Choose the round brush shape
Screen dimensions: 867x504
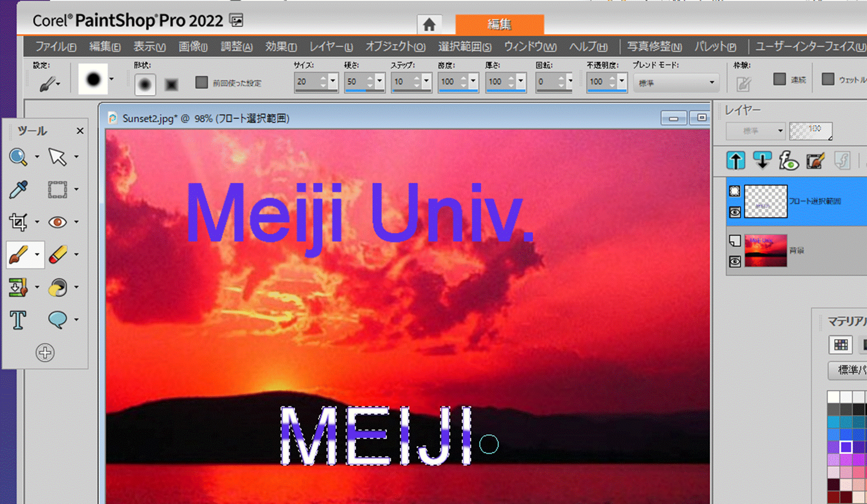point(145,84)
